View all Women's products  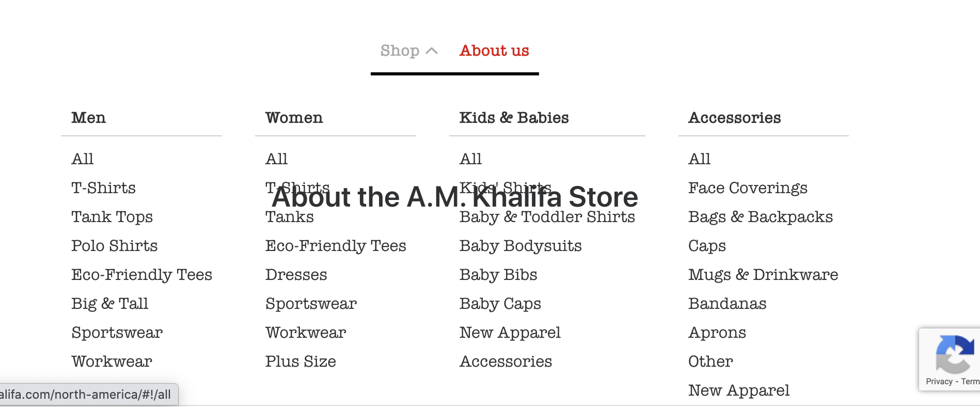[x=276, y=159]
